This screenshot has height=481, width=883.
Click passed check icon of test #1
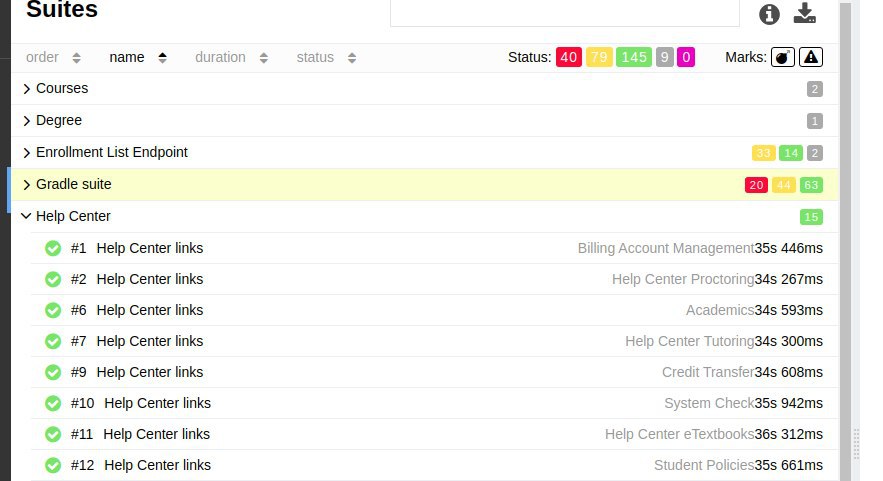[53, 248]
